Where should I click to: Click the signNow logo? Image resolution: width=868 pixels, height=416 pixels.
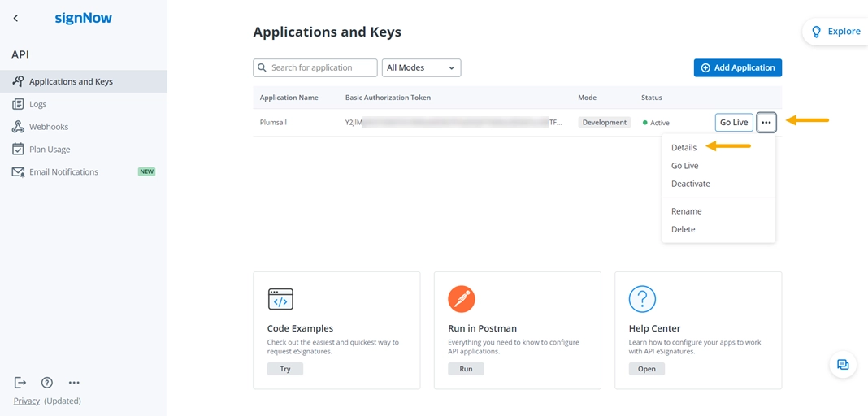(x=83, y=18)
